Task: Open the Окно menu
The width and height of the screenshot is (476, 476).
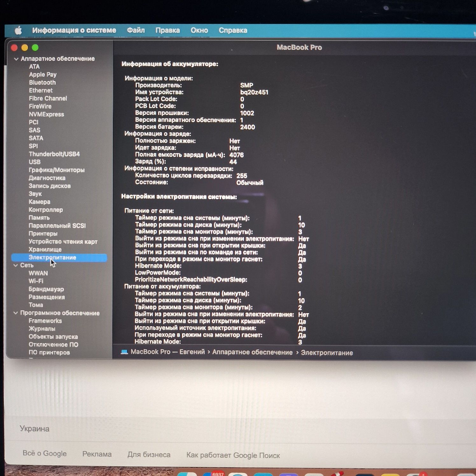Action: coord(199,30)
